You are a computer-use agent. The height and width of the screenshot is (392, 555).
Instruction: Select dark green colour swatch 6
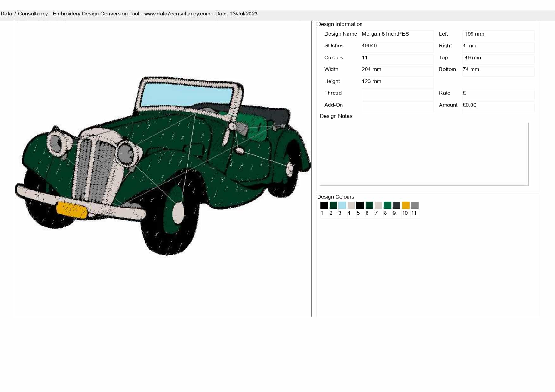tap(369, 205)
